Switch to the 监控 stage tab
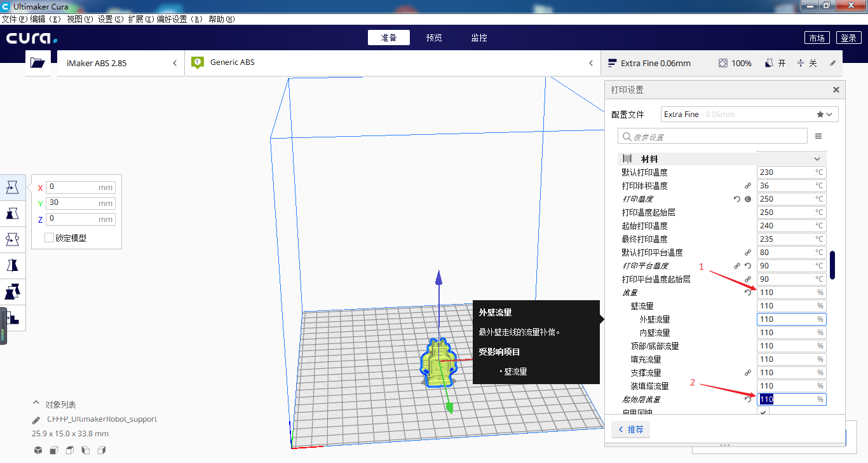868x463 pixels. click(x=479, y=38)
